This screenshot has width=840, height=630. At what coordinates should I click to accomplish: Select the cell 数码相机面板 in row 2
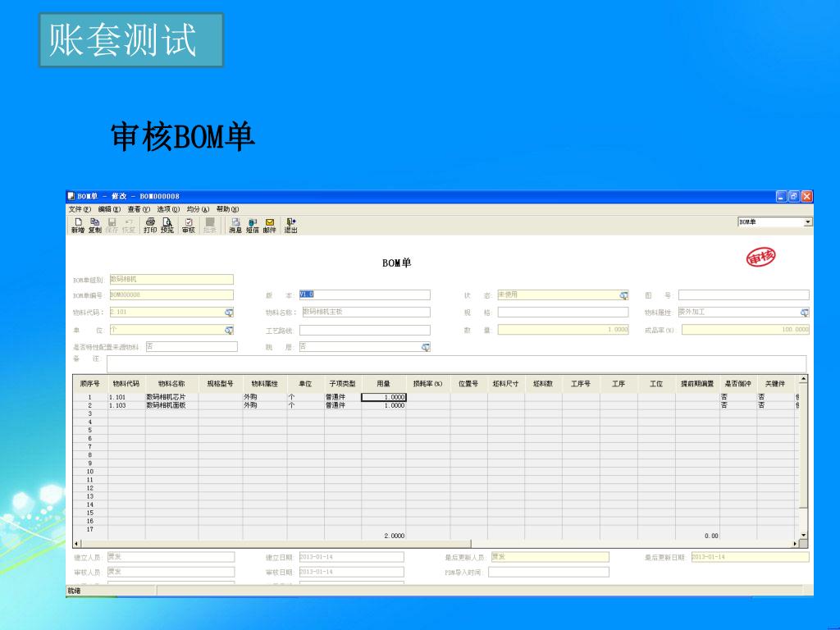(x=171, y=405)
